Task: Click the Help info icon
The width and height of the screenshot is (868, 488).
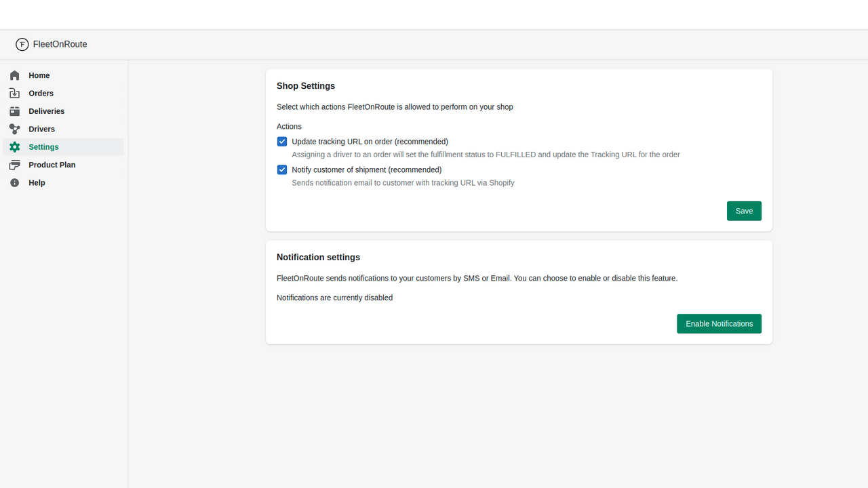Action: coord(15,183)
